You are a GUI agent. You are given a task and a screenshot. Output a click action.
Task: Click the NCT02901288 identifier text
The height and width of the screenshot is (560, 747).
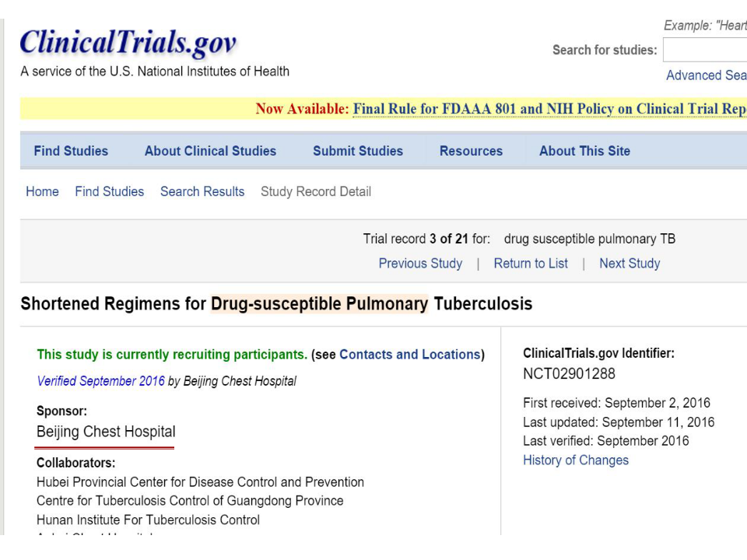pos(569,373)
